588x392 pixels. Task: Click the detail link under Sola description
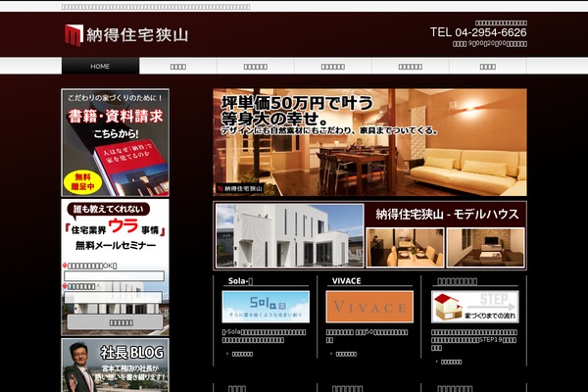pyautogui.click(x=242, y=354)
